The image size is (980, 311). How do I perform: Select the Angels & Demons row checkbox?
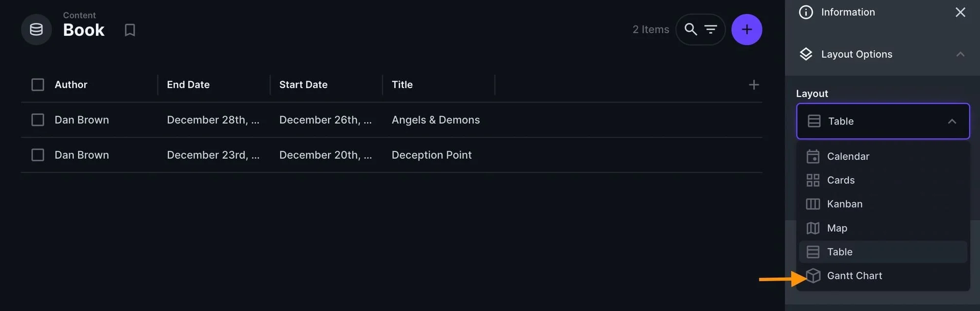coord(38,120)
